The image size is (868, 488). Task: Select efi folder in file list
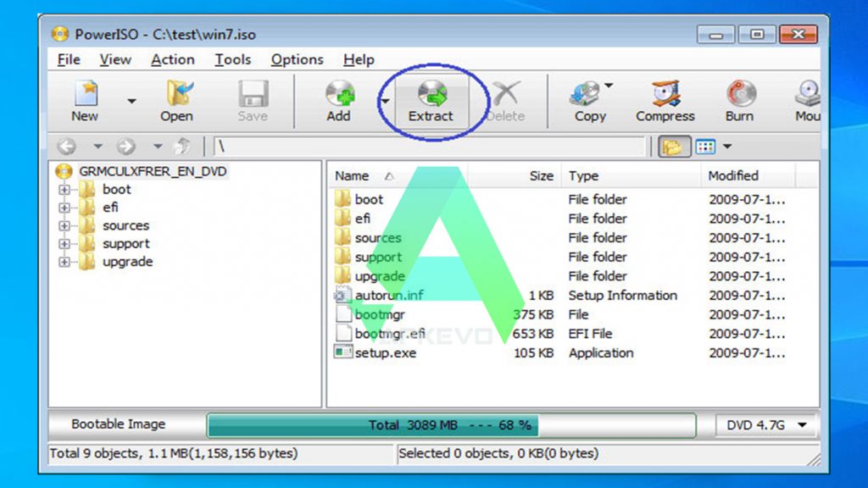(363, 219)
